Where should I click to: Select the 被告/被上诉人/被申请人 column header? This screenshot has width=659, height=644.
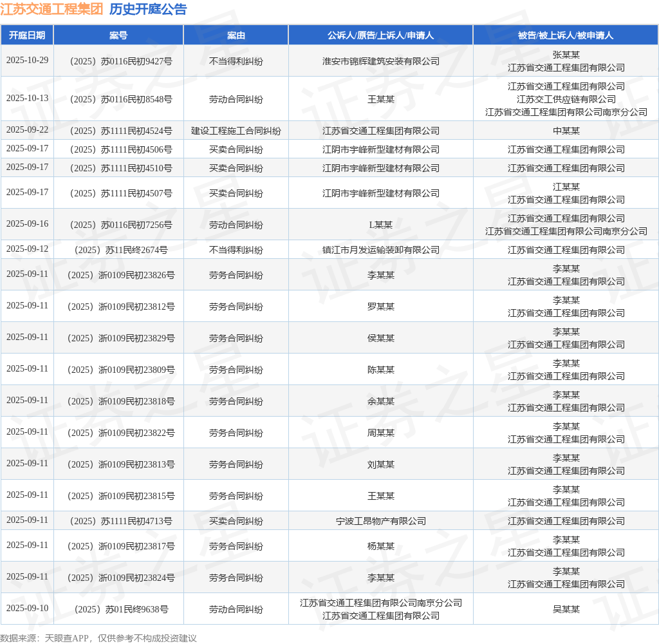point(566,35)
